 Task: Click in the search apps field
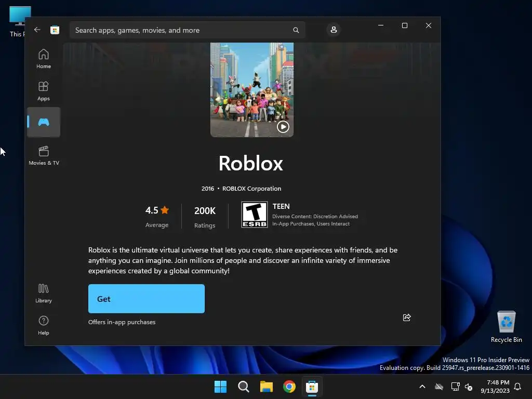tap(187, 30)
